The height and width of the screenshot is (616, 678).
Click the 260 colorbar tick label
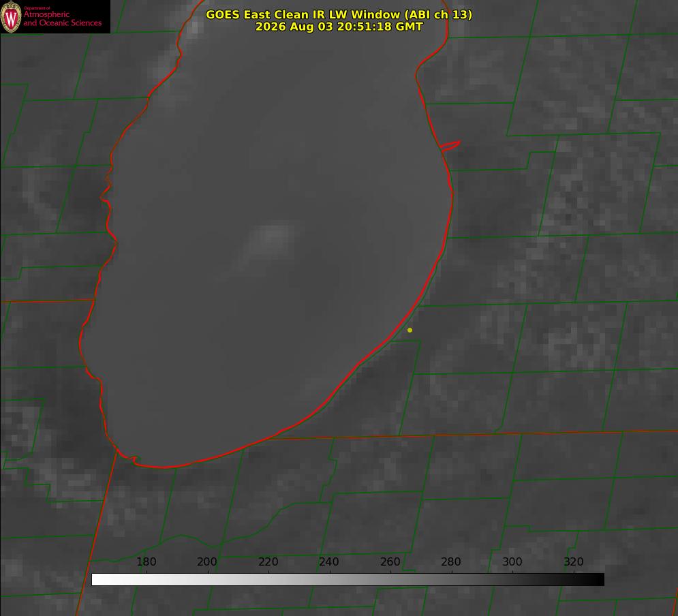pyautogui.click(x=390, y=561)
